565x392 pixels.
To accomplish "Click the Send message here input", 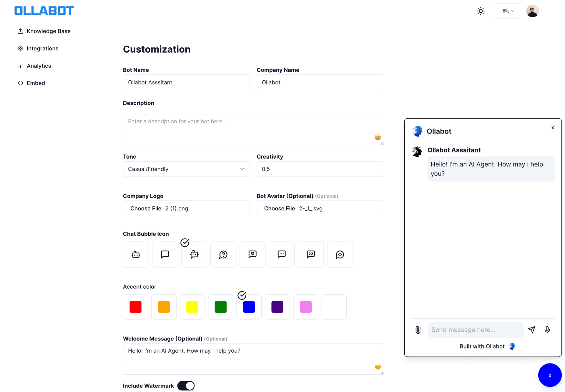I will 476,330.
